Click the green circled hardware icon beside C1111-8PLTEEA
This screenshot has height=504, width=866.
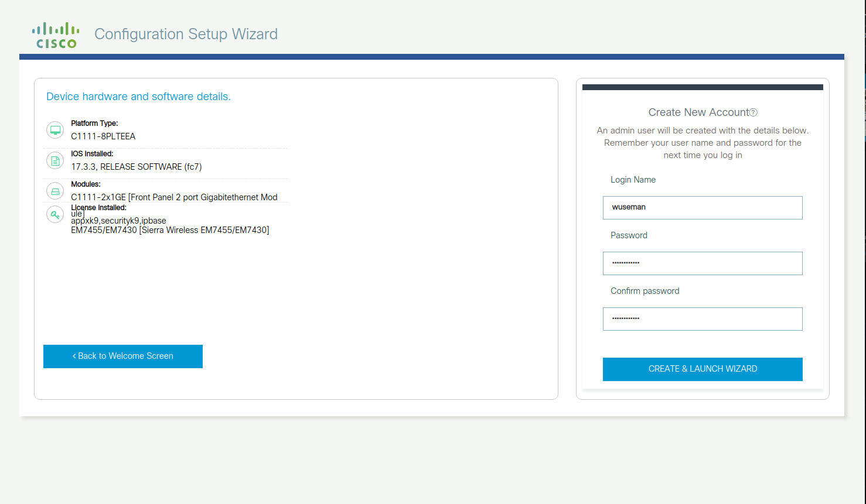click(x=54, y=130)
